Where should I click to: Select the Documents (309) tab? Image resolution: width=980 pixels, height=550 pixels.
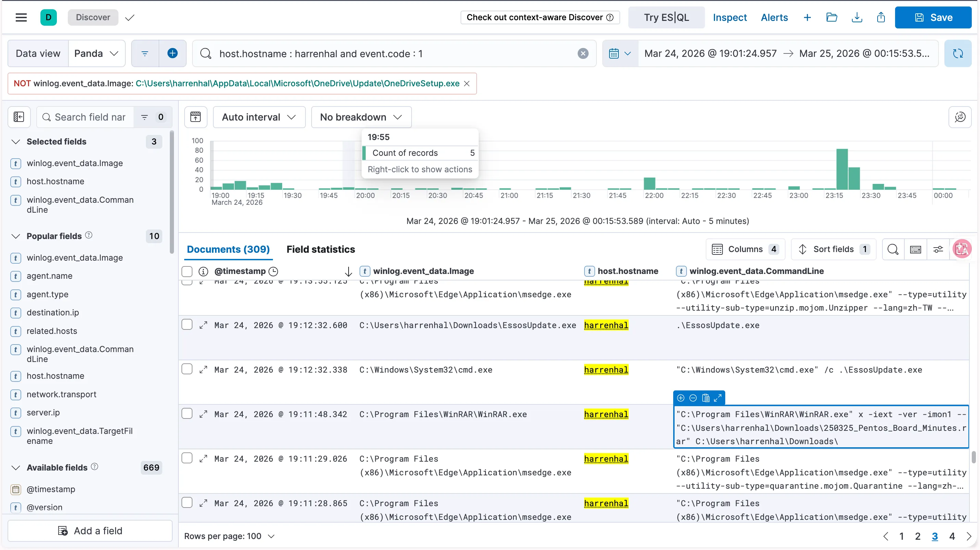coord(228,250)
